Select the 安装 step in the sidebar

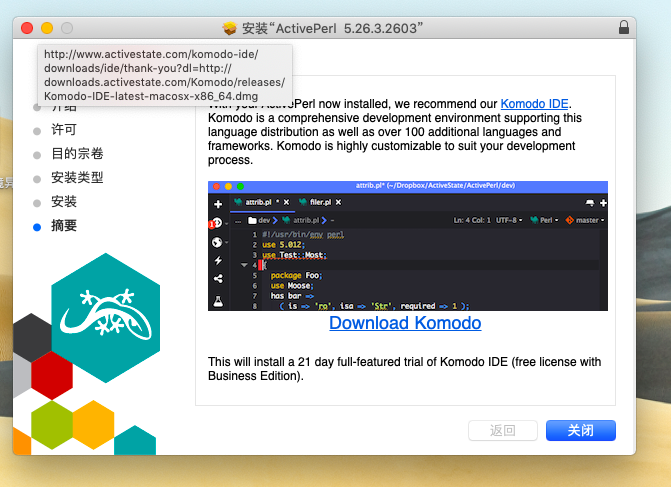tap(64, 202)
